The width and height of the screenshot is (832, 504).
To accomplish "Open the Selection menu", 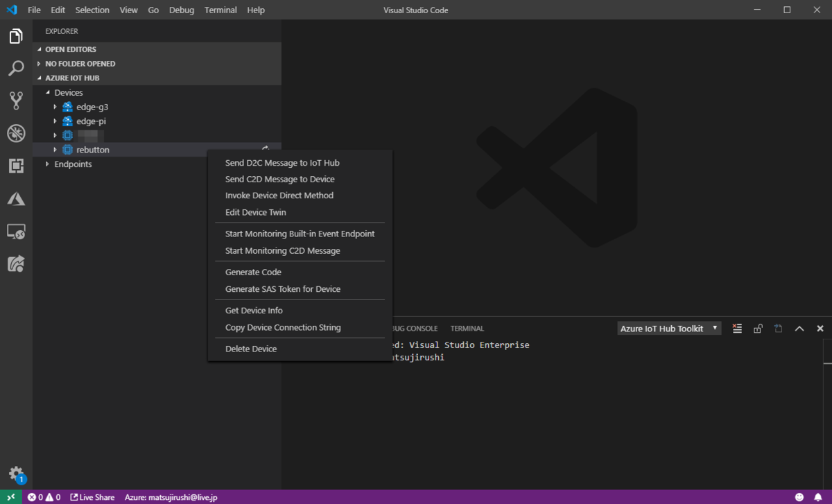I will tap(92, 10).
